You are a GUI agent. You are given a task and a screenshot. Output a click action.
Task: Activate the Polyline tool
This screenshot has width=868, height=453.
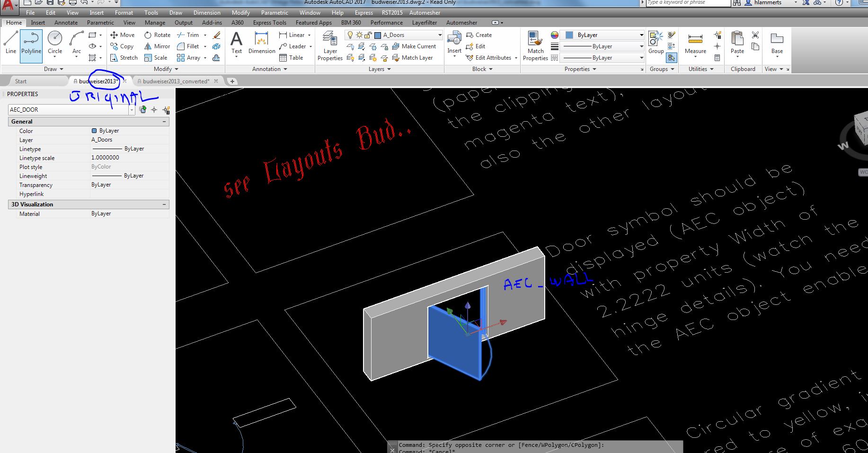[x=31, y=46]
